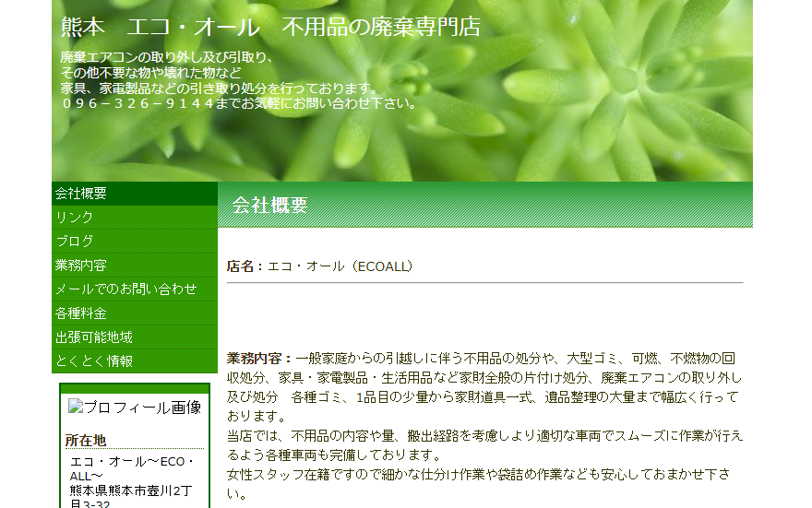Click the phone number 096-326-9144 text

coord(137,103)
